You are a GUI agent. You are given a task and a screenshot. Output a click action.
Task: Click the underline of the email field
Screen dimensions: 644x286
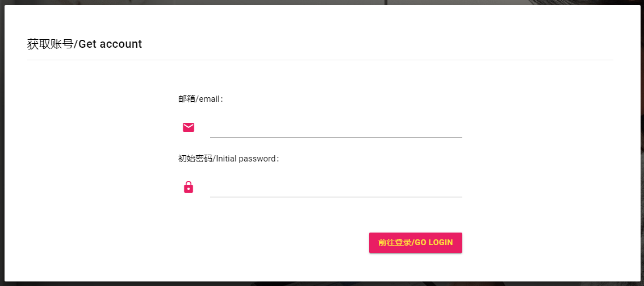tap(336, 137)
